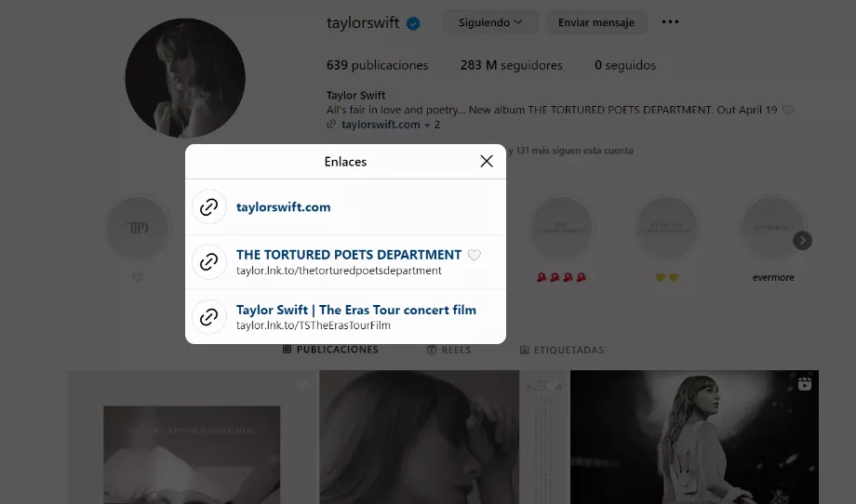Click the blue verified badge
The image size is (856, 504).
[x=413, y=23]
